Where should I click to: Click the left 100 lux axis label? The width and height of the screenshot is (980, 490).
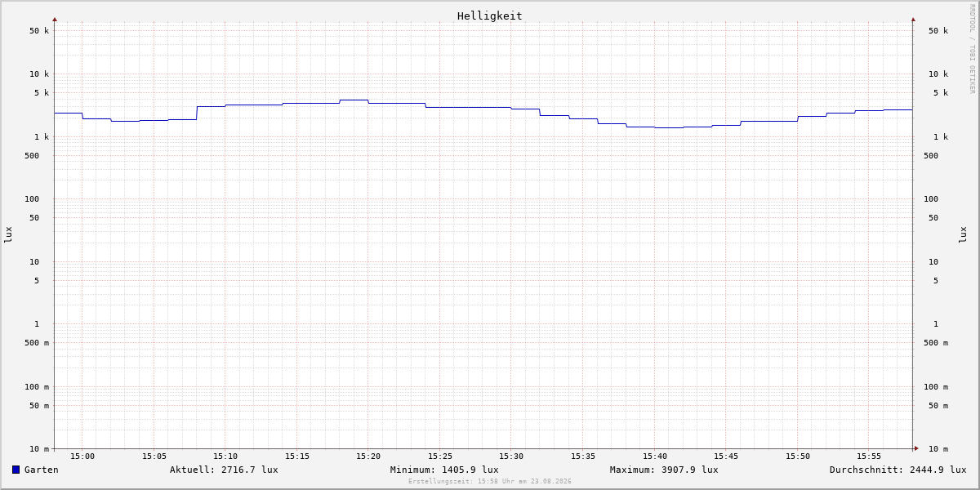tap(32, 199)
